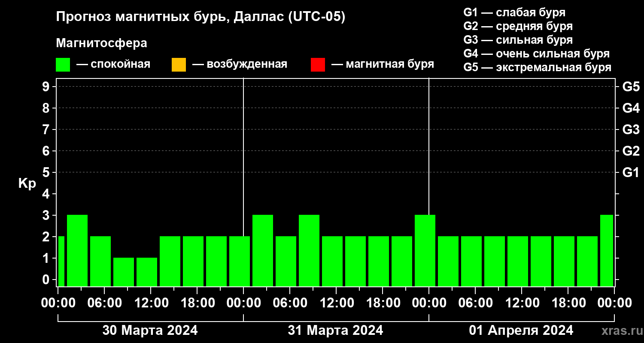This screenshot has height=343, width=644.
Task: Click the 9 tick on Kp axis
Action: click(46, 87)
